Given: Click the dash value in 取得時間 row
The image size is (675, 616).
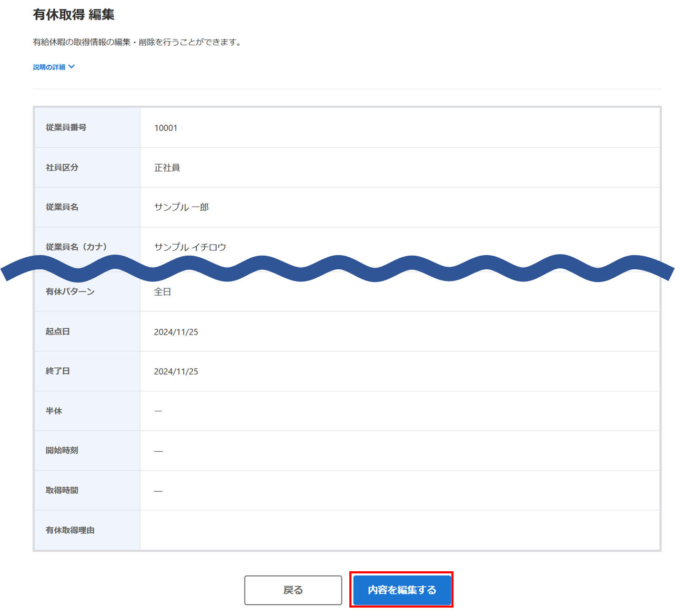Looking at the screenshot, I should click(x=158, y=491).
